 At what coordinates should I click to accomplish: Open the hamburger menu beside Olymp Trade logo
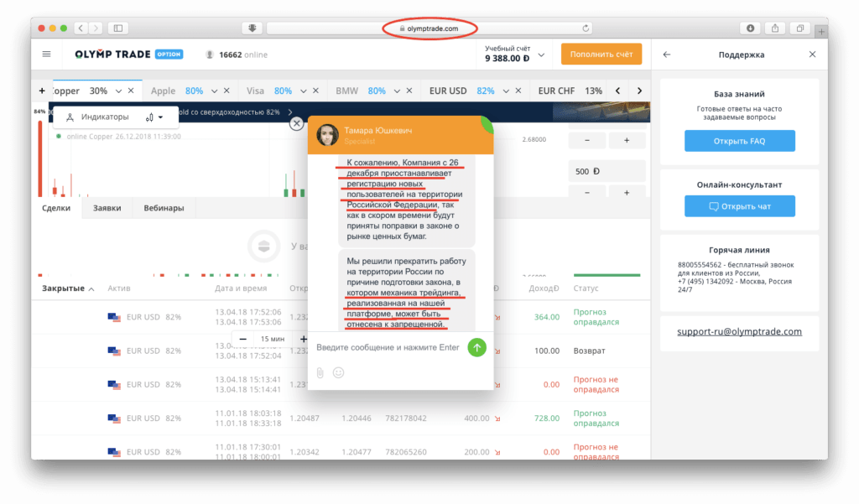(46, 55)
